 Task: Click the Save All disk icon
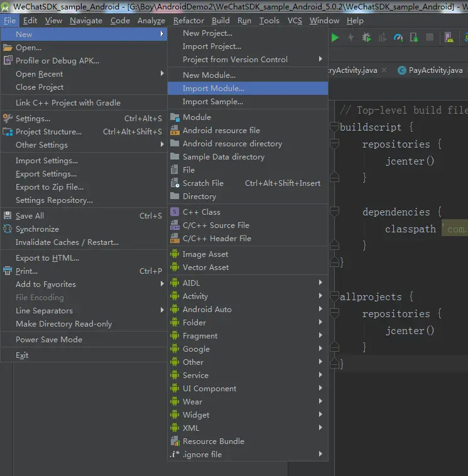point(8,215)
